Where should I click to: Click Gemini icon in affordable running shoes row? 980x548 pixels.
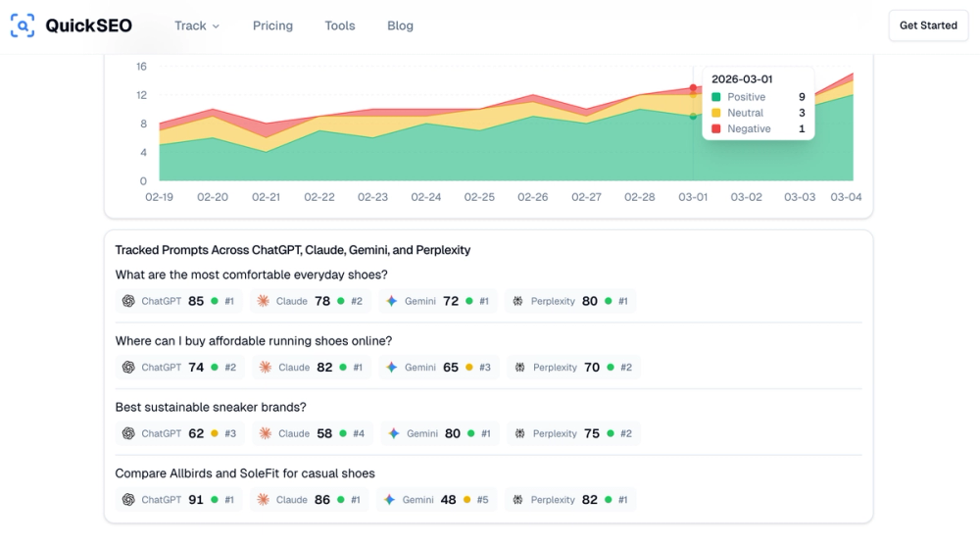coord(391,368)
